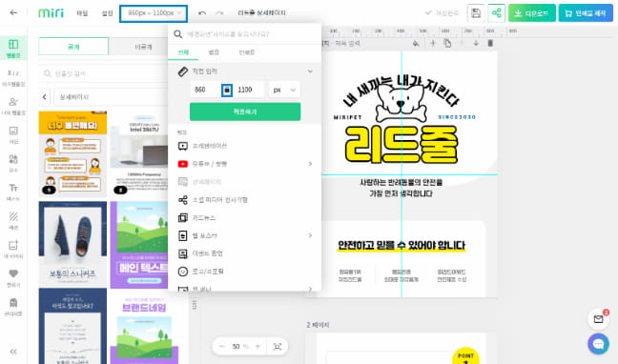618x364 pixels.
Task: Click the undo arrow icon
Action: coord(202,13)
